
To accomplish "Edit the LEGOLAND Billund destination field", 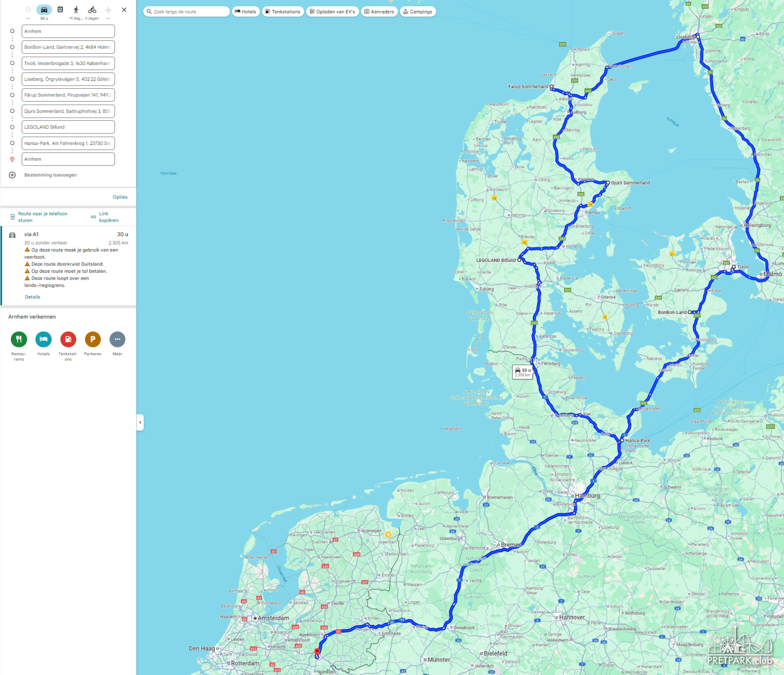I will pyautogui.click(x=68, y=127).
